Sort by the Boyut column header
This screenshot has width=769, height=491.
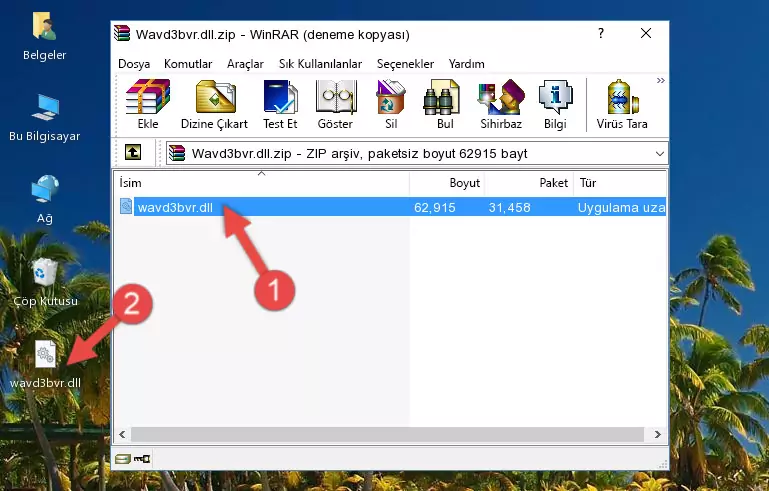(447, 183)
